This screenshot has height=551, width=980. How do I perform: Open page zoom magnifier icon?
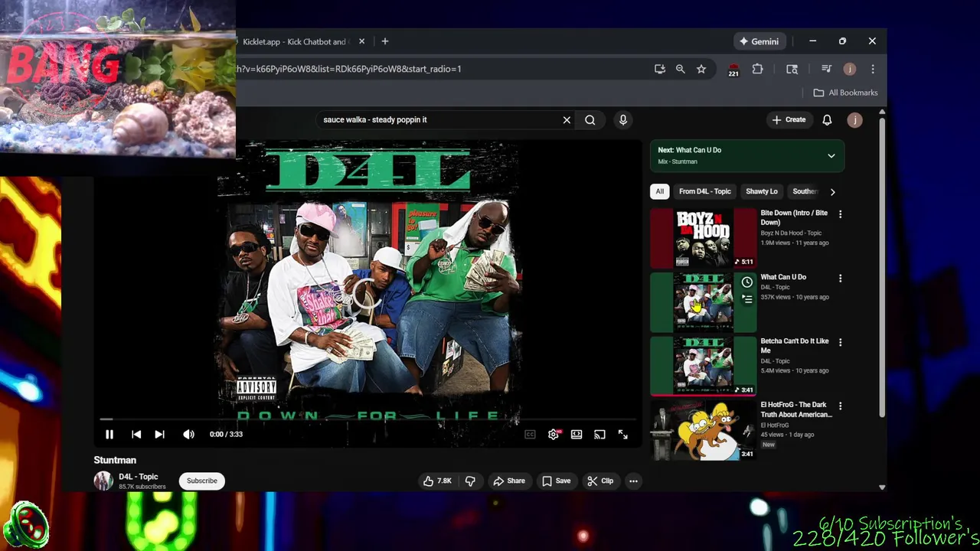[x=681, y=69]
